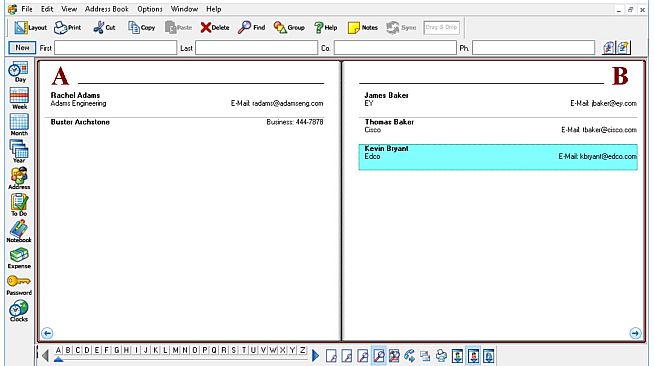Click the printer icon in bottom bar
Image resolution: width=654 pixels, height=366 pixels.
coord(441,356)
